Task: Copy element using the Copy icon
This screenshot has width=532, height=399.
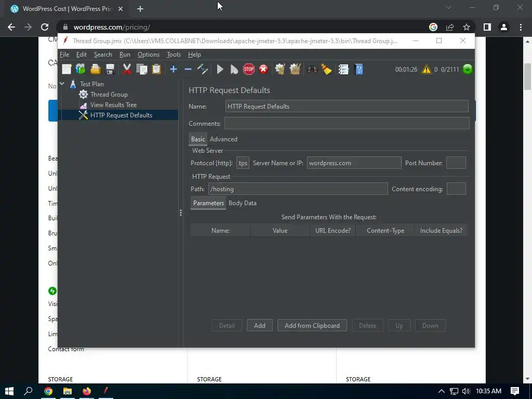Action: click(141, 69)
